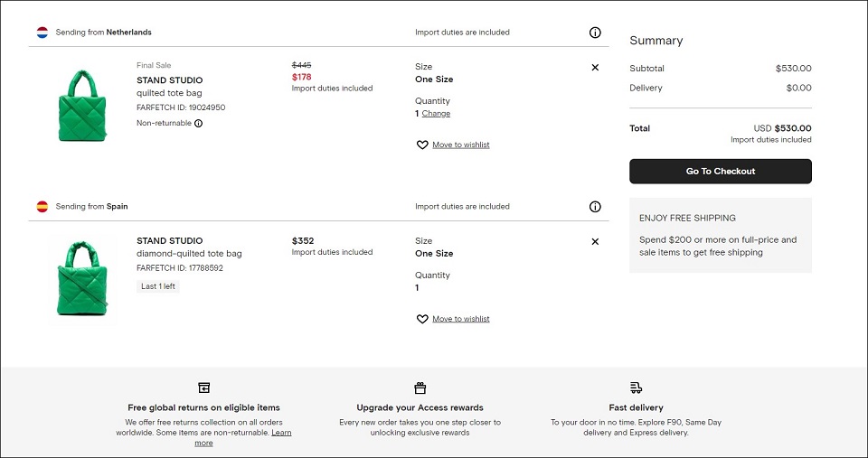The width and height of the screenshot is (868, 458).
Task: Click the Subtotal amount $530.00
Action: [793, 69]
